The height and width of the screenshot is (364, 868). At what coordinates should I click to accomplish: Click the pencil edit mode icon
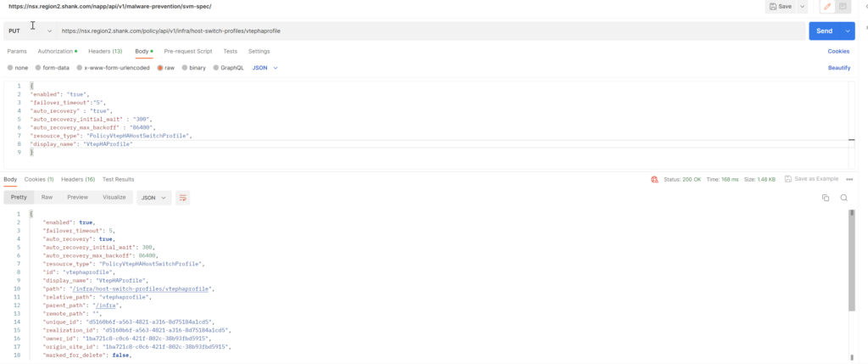pos(827,7)
